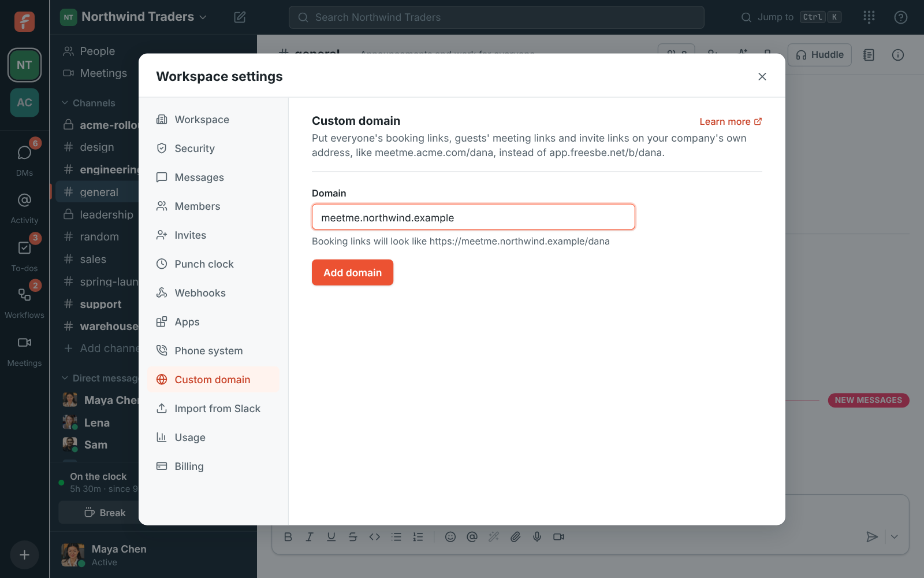Switch to the AC workspace avatar

click(24, 102)
